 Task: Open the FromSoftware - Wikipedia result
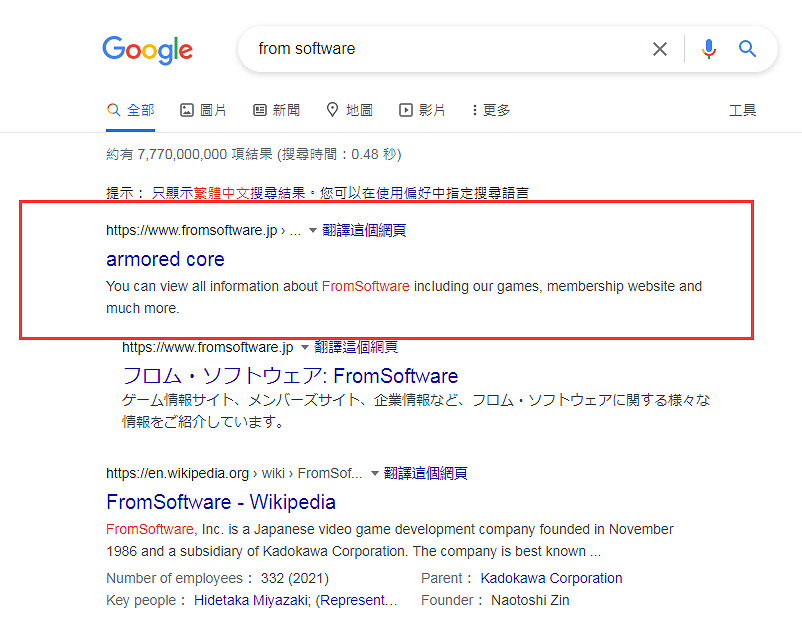220,502
